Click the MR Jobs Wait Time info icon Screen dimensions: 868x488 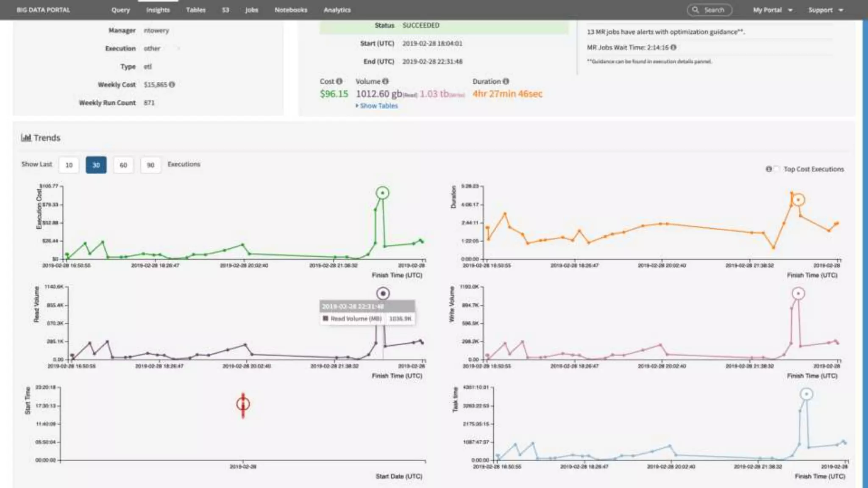[x=673, y=47]
